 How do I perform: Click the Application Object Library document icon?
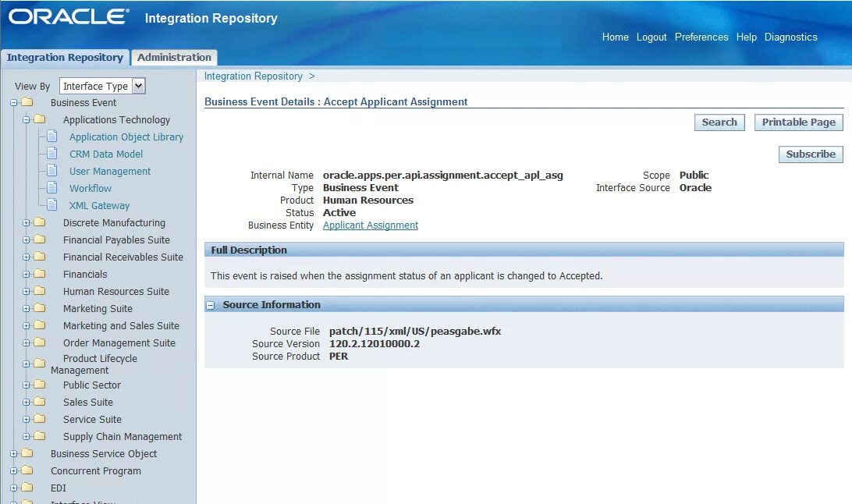click(52, 136)
